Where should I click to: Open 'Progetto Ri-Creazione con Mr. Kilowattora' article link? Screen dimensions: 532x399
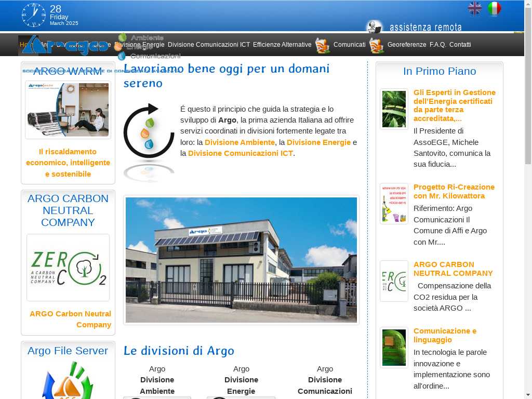point(454,191)
